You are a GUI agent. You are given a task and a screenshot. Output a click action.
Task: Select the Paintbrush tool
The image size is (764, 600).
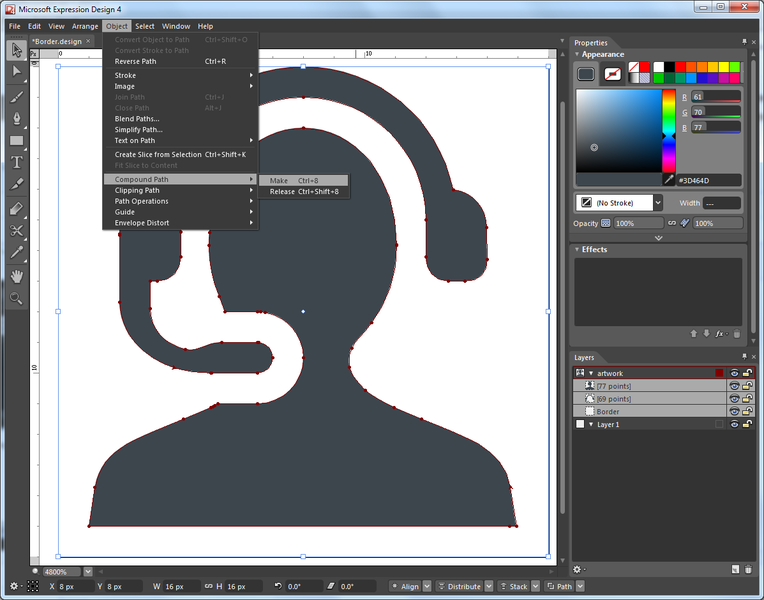click(x=16, y=96)
